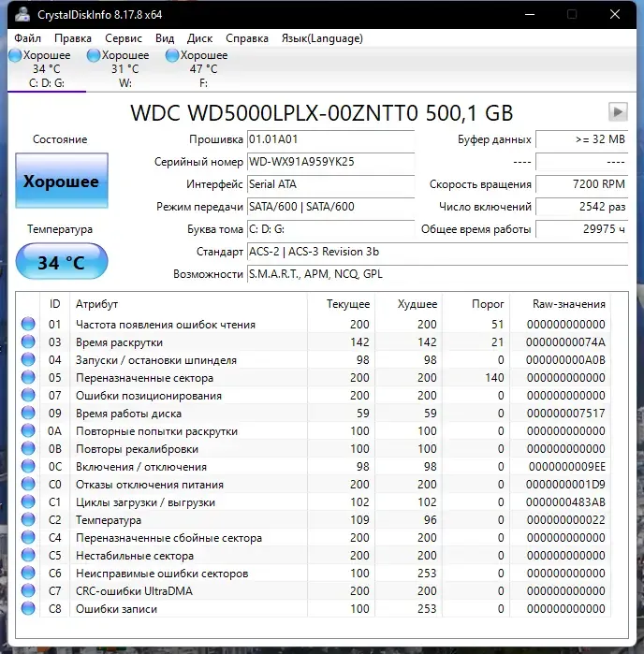Screen dimensions: 644x654
Task: Click the serial number field WD-WX91A959YK25
Action: click(x=330, y=162)
